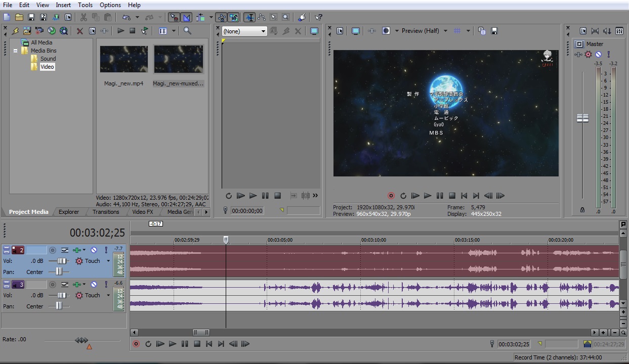This screenshot has height=364, width=629.
Task: Solo audio track 3
Action: [x=106, y=285]
